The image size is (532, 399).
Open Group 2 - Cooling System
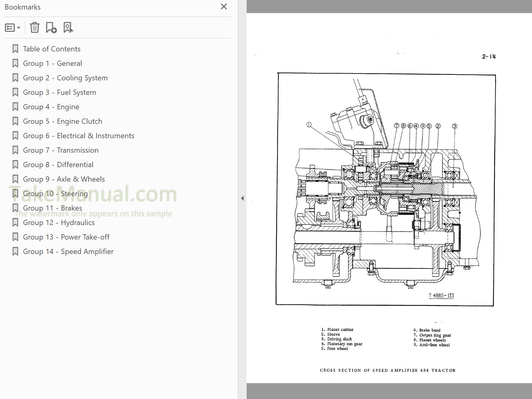[x=66, y=78]
